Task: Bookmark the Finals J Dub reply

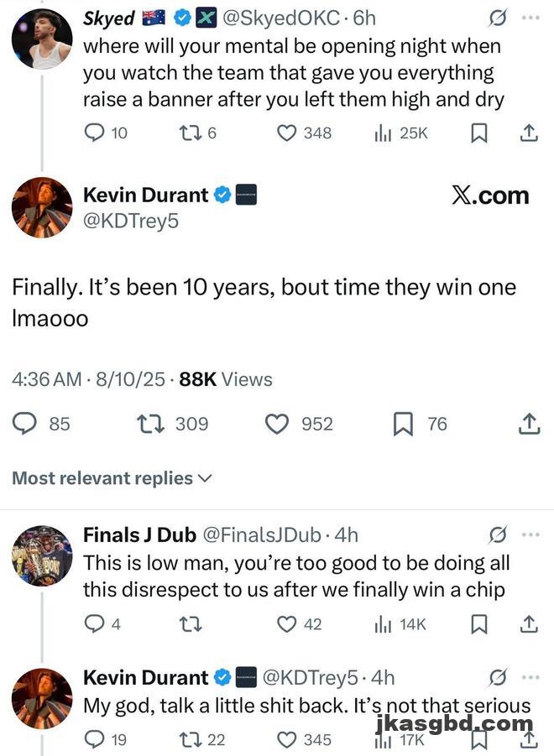Action: point(478,623)
